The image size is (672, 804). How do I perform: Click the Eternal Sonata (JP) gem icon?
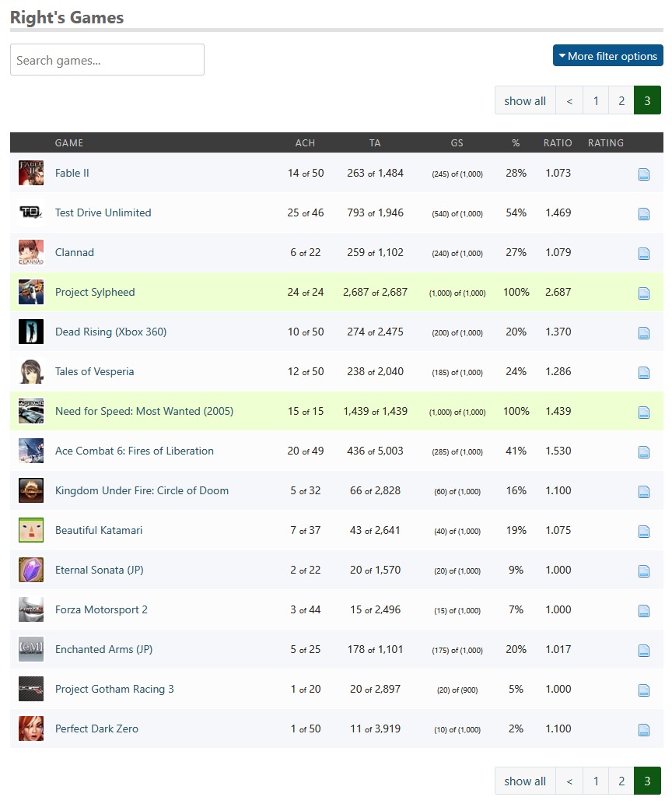coord(31,570)
